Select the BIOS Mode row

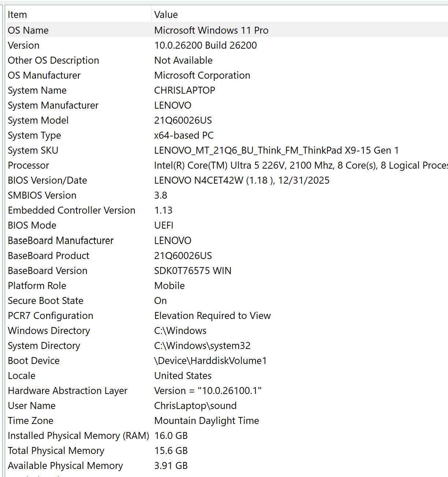coord(227,225)
